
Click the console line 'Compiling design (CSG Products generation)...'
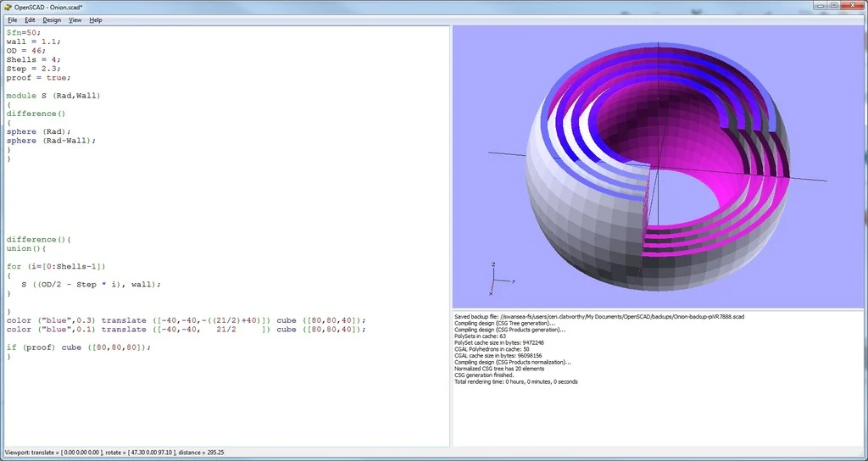coord(509,330)
